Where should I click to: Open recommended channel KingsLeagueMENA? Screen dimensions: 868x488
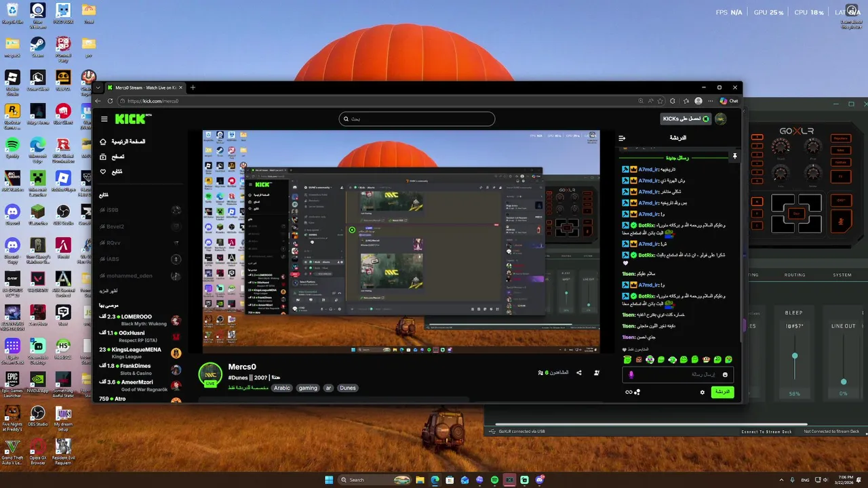pyautogui.click(x=140, y=352)
